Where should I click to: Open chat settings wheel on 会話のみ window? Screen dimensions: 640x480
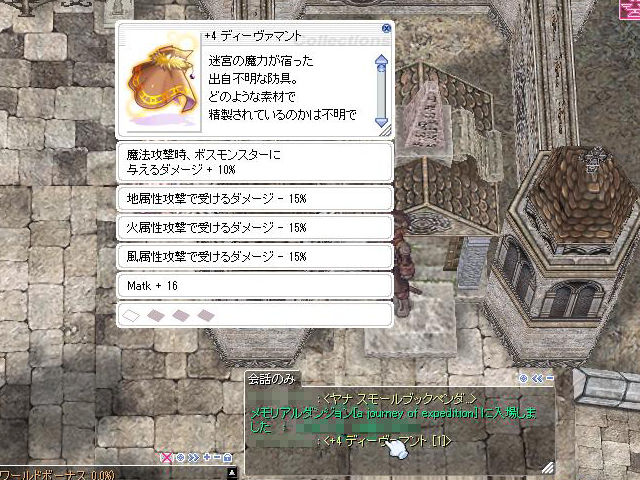pyautogui.click(x=523, y=378)
